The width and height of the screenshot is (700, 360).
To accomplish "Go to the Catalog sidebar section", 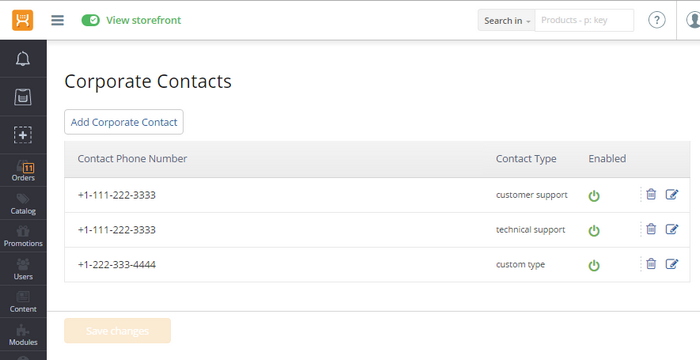I will [23, 204].
